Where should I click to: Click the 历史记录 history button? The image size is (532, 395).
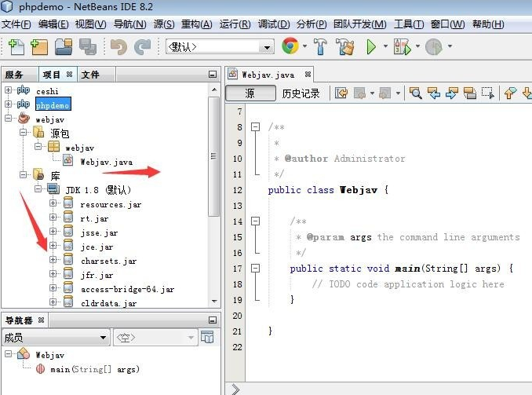(301, 93)
